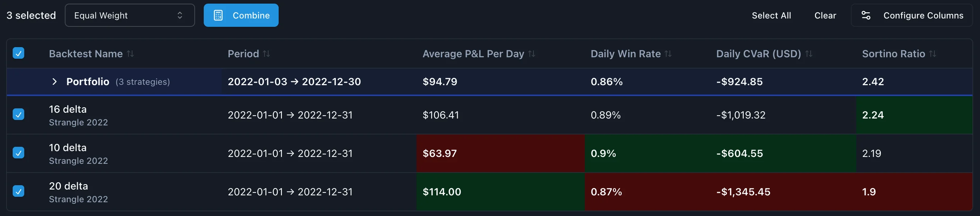Sort by Average P&L Per Day icon
The image size is (980, 216).
tap(532, 54)
